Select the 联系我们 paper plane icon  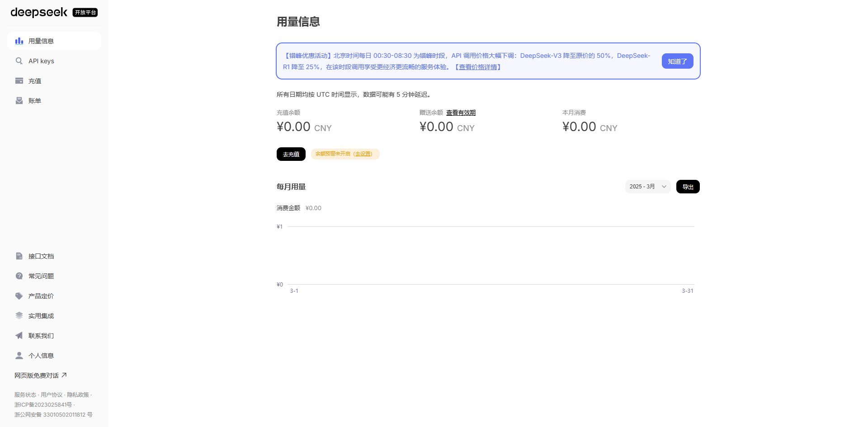click(x=19, y=335)
